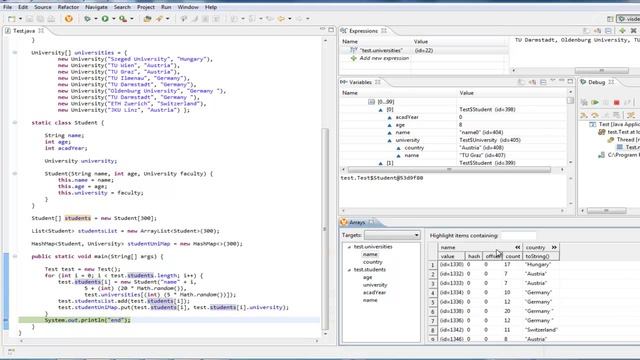The image size is (640, 360).
Task: Open the Debug configurations dropdown arrow
Action: pyautogui.click(x=96, y=19)
